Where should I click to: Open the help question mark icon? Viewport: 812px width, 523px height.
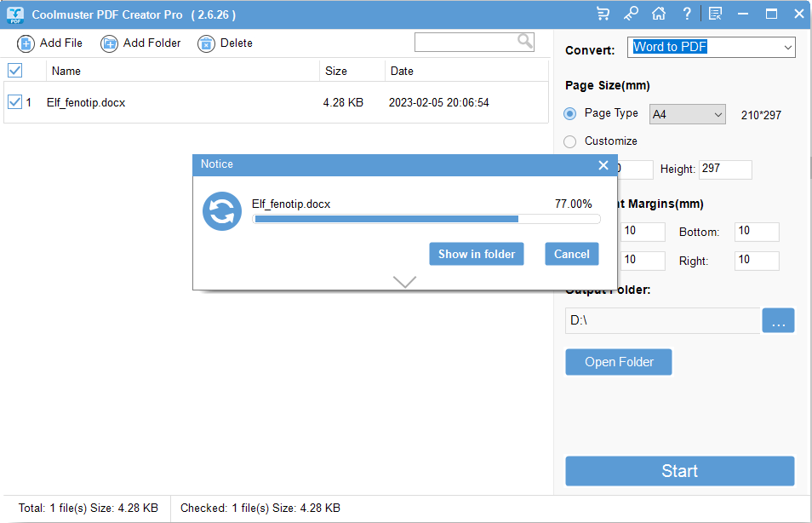click(687, 14)
